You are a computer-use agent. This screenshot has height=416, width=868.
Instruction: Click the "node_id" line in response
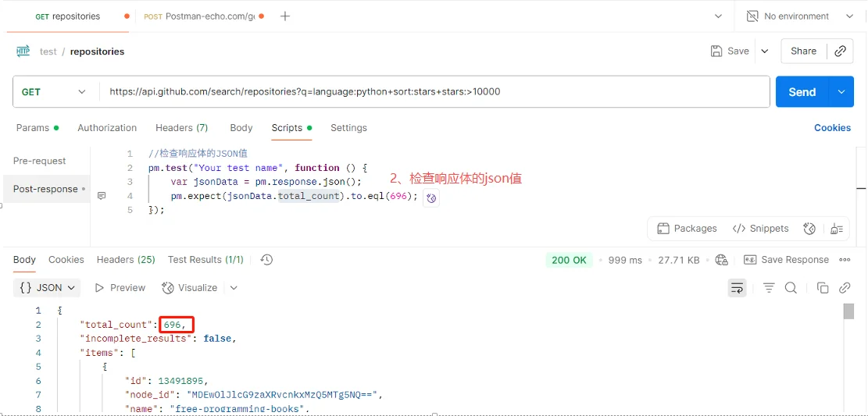[254, 394]
